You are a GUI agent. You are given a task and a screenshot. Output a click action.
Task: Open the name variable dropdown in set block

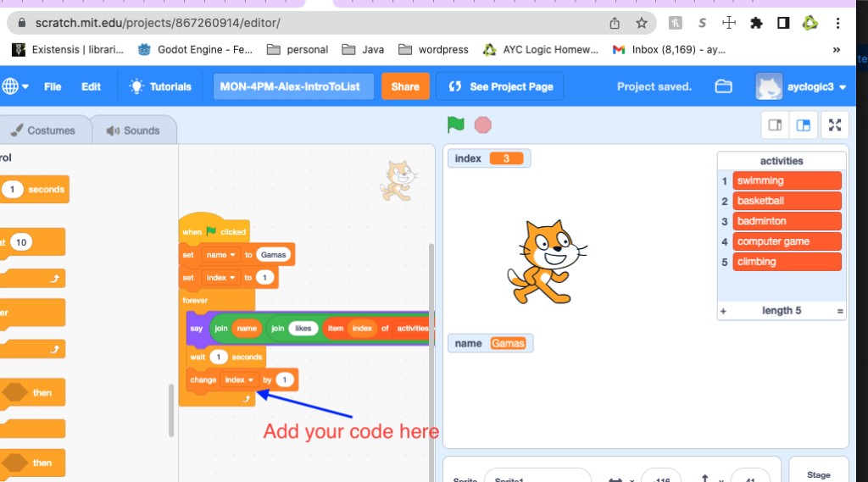221,255
